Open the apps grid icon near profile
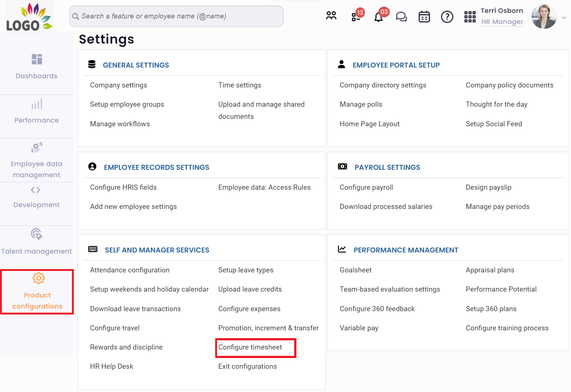The width and height of the screenshot is (571, 392). click(x=469, y=16)
